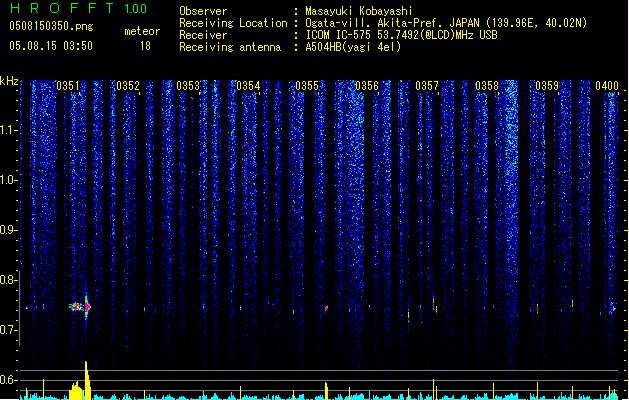Click the receiver text ICOM IC-575
The width and height of the screenshot is (629, 400).
pos(340,35)
